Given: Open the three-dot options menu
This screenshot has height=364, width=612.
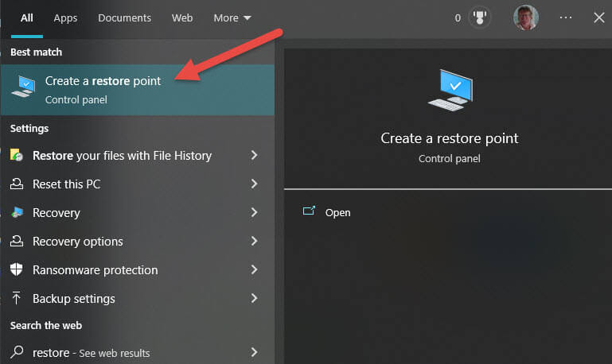Looking at the screenshot, I should (566, 17).
